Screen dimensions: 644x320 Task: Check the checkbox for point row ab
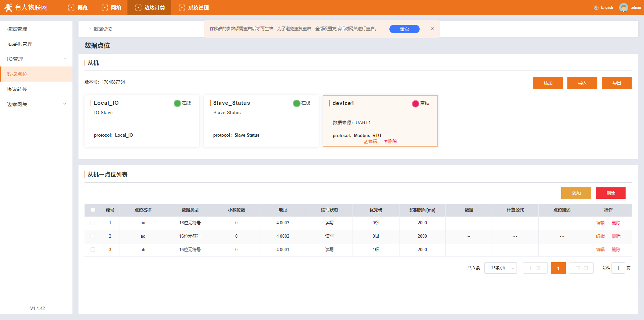click(93, 250)
